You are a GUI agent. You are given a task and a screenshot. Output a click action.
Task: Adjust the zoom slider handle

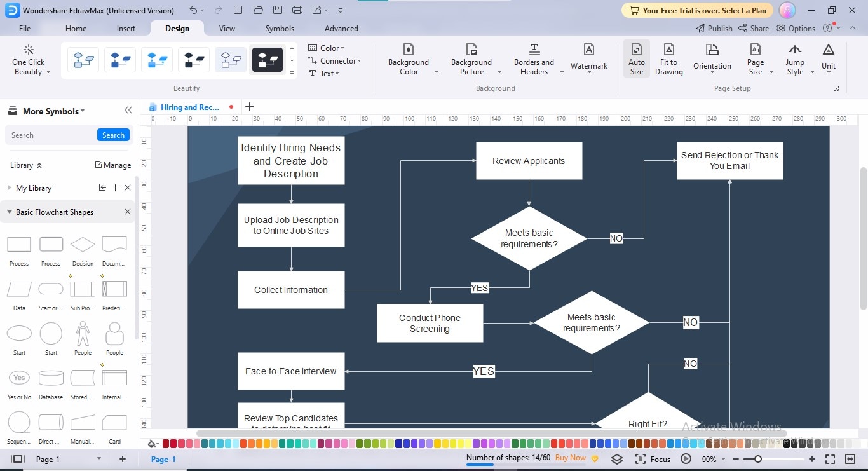click(757, 459)
